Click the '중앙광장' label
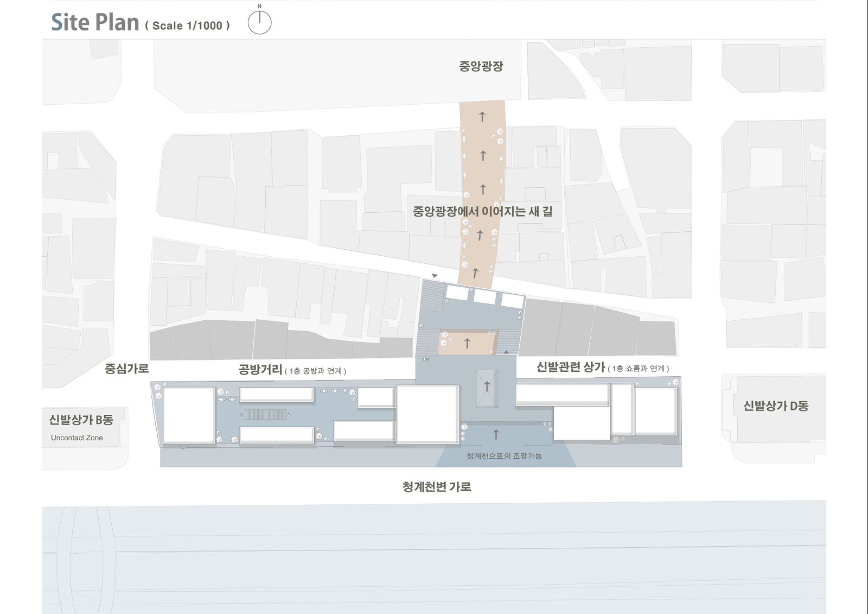 [481, 66]
